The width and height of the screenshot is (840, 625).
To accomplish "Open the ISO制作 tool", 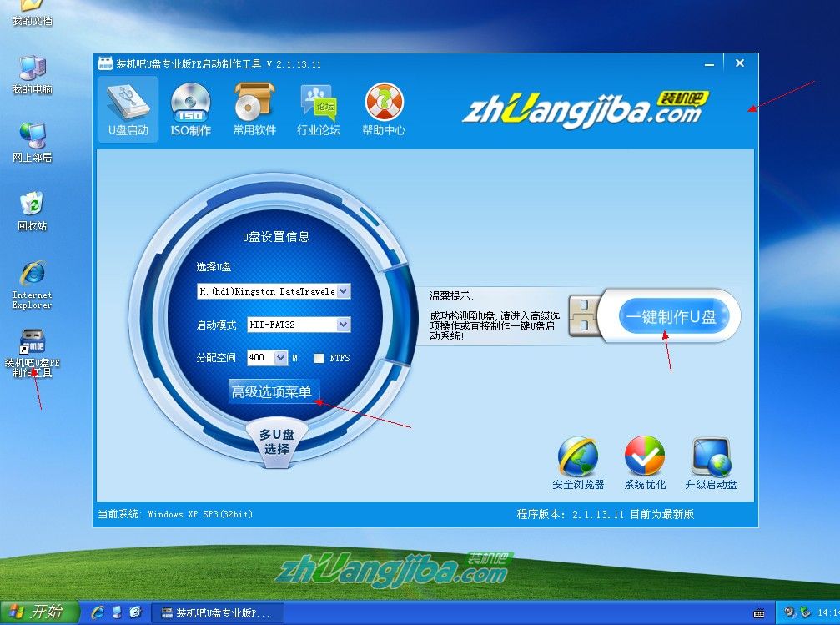I will [190, 108].
